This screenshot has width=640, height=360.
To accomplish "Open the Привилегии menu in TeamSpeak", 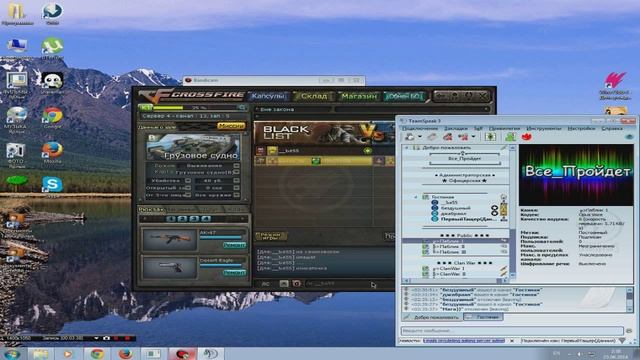I will pyautogui.click(x=504, y=128).
